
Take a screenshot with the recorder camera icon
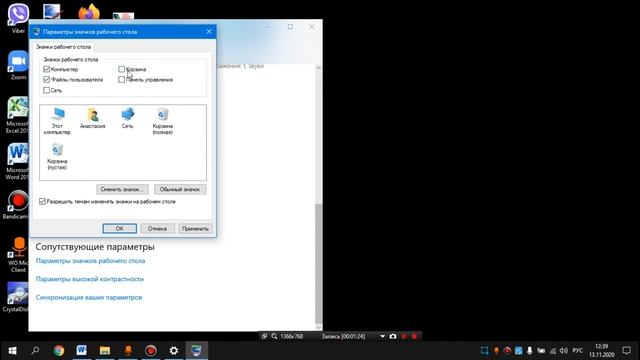[393, 336]
